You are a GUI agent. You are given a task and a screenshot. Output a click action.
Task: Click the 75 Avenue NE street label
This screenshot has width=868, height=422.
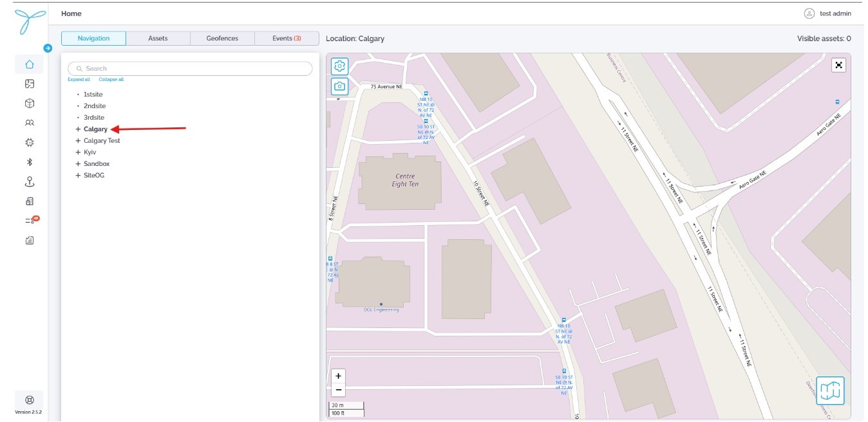386,86
